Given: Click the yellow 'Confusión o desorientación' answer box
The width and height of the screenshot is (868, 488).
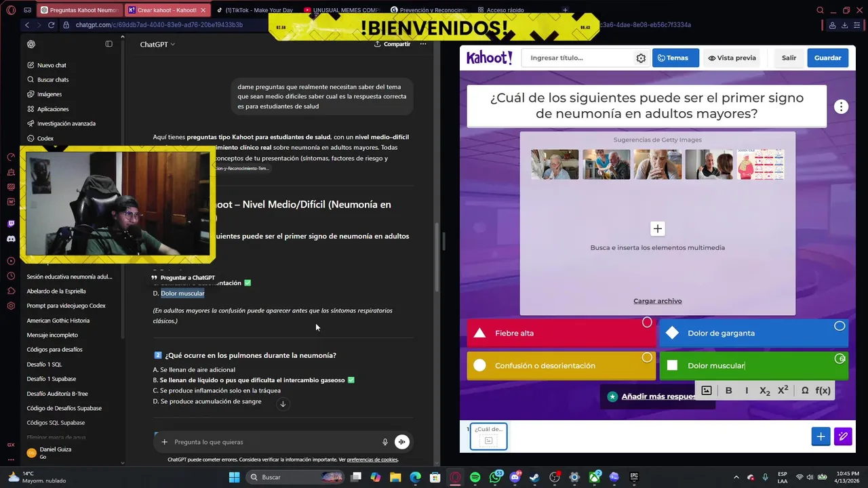Looking at the screenshot, I should [561, 365].
